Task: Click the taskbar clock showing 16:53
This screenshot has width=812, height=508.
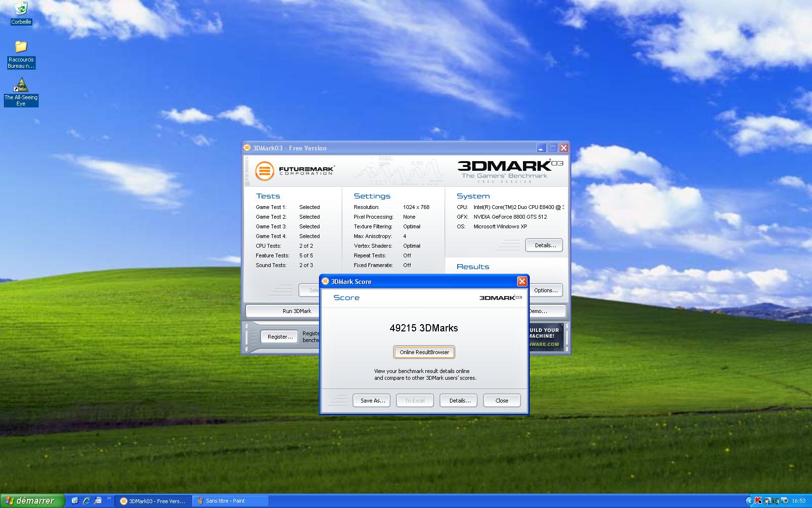Action: pos(798,501)
